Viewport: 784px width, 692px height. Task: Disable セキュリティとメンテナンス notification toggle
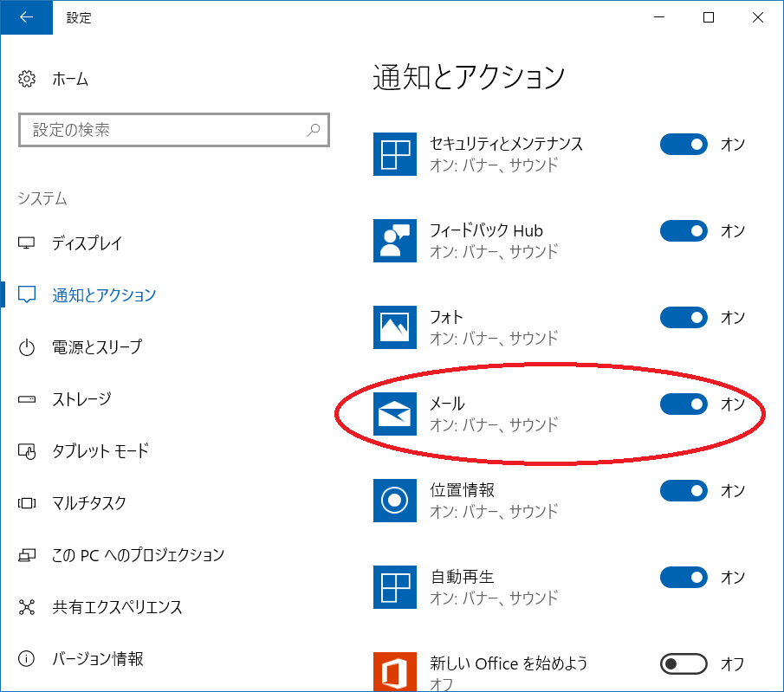[684, 145]
